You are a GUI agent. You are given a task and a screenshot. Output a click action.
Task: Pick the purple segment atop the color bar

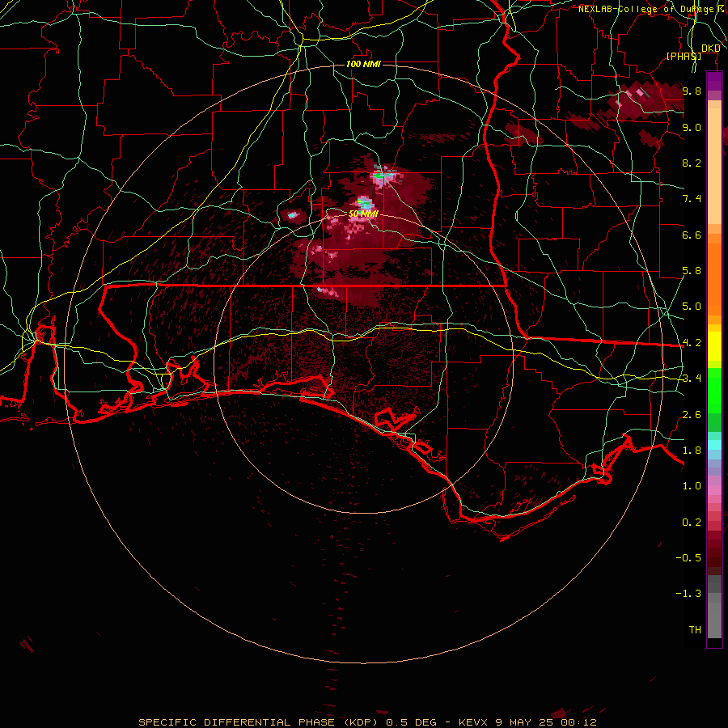pos(714,81)
